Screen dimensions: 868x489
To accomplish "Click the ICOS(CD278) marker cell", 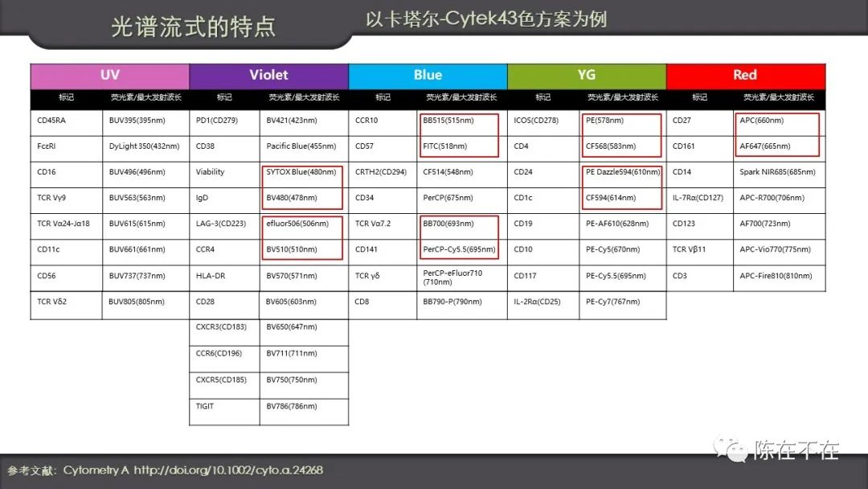I will [536, 121].
